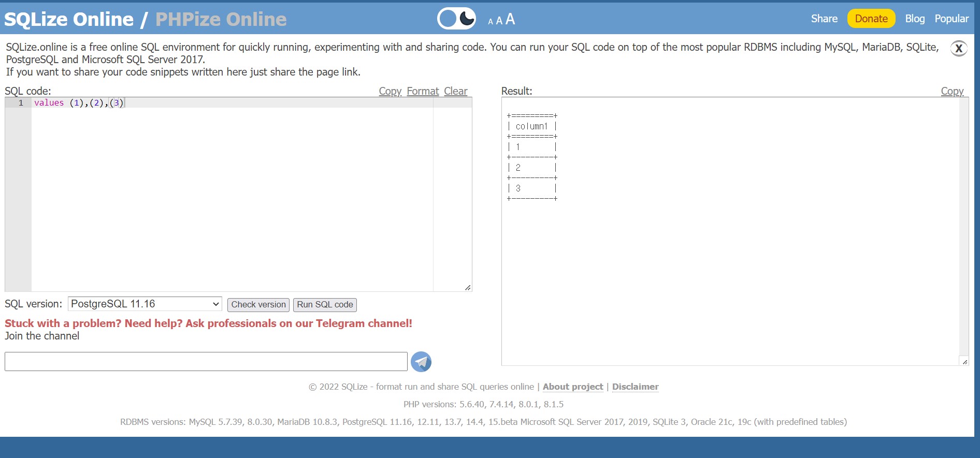
Task: Select the largest font size A
Action: click(x=510, y=19)
